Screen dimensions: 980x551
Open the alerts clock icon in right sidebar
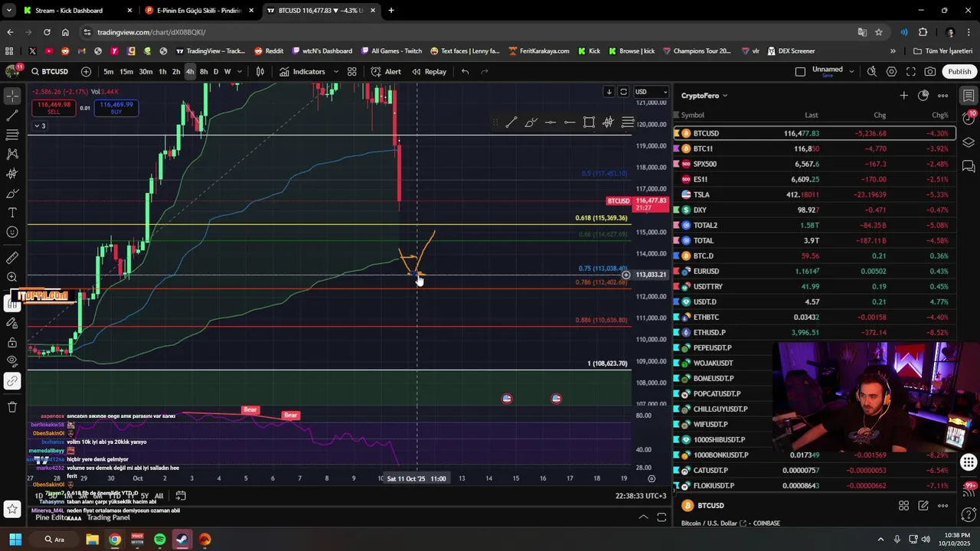[969, 119]
